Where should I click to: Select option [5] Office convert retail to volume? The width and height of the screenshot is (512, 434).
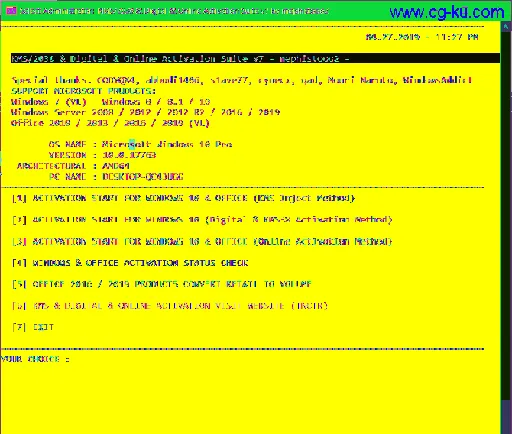click(x=162, y=284)
